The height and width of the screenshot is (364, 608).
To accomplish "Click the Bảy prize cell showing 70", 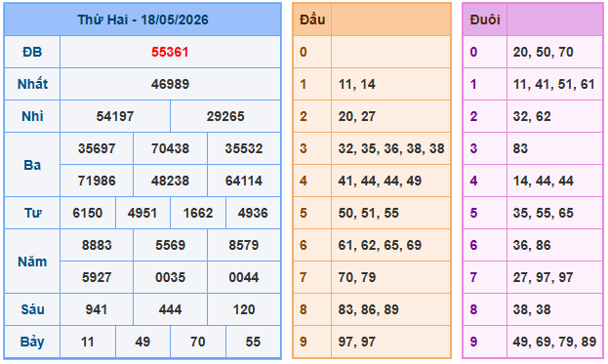I will pyautogui.click(x=198, y=342).
